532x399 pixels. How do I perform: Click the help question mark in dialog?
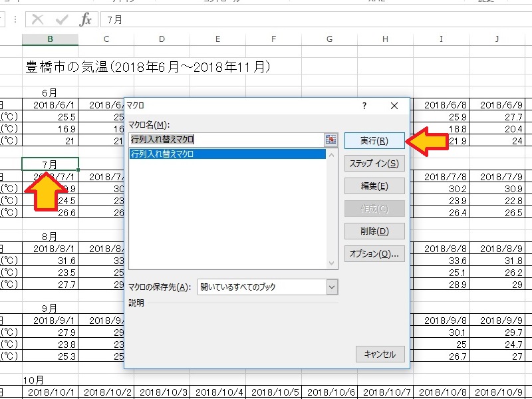click(364, 106)
